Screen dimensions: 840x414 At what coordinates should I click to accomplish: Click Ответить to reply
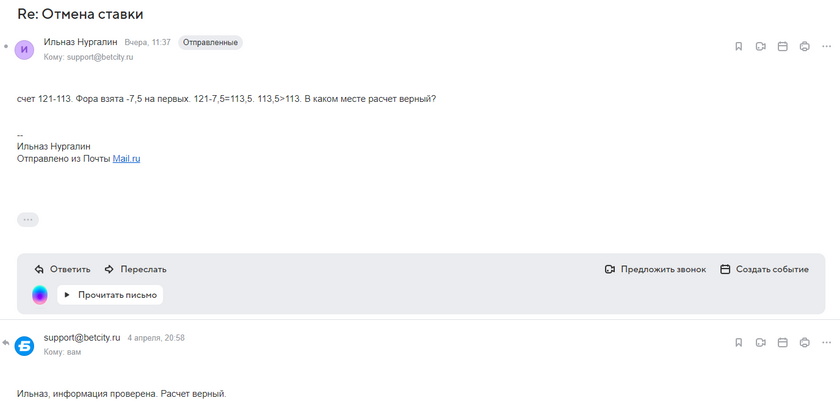click(62, 269)
